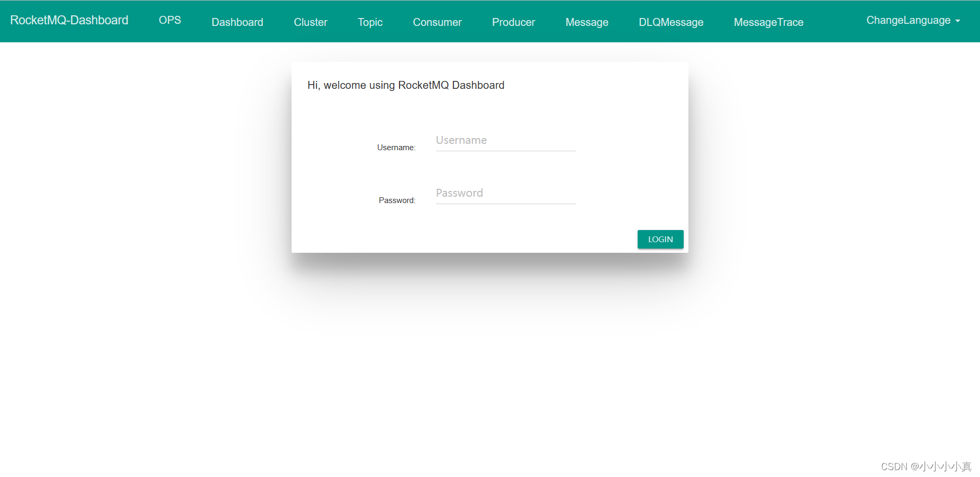Click the RocketMQ-Dashboard brand link
Image resolution: width=980 pixels, height=477 pixels.
(69, 20)
